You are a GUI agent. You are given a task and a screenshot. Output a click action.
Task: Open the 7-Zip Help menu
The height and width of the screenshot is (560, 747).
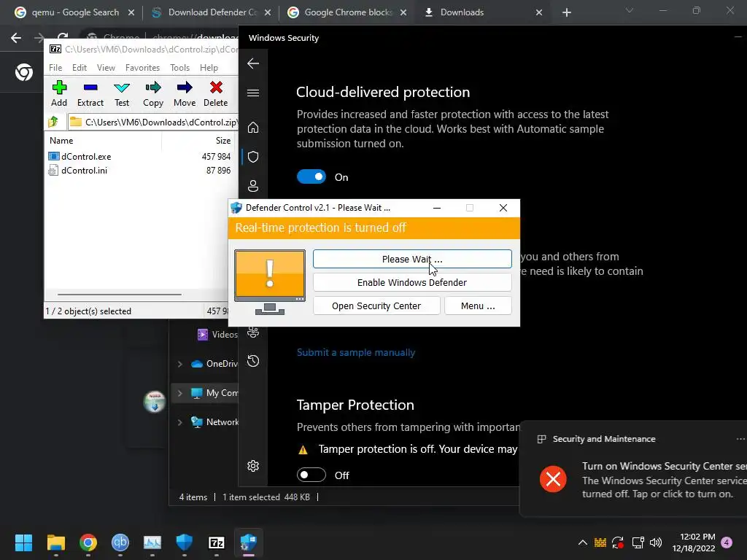[209, 68]
